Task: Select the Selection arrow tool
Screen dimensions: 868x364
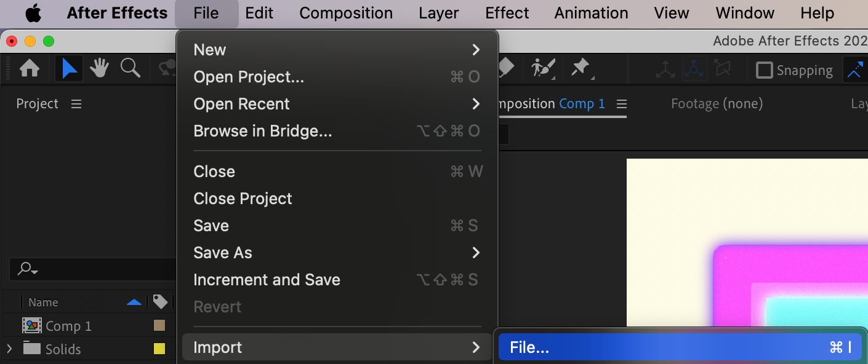Action: (70, 68)
